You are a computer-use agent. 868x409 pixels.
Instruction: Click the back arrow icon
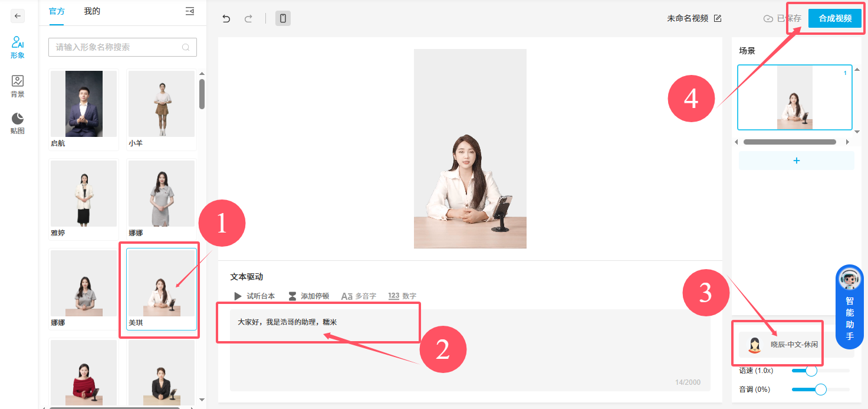coord(18,17)
